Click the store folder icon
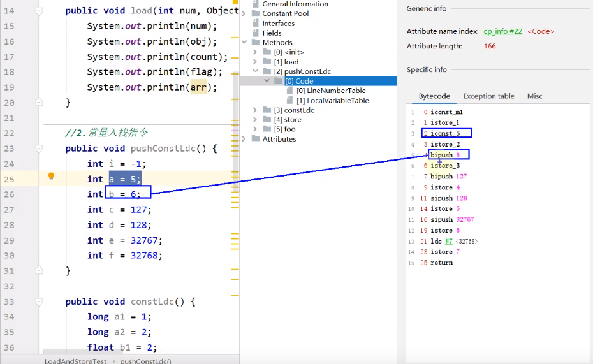Image resolution: width=593 pixels, height=364 pixels. point(267,119)
